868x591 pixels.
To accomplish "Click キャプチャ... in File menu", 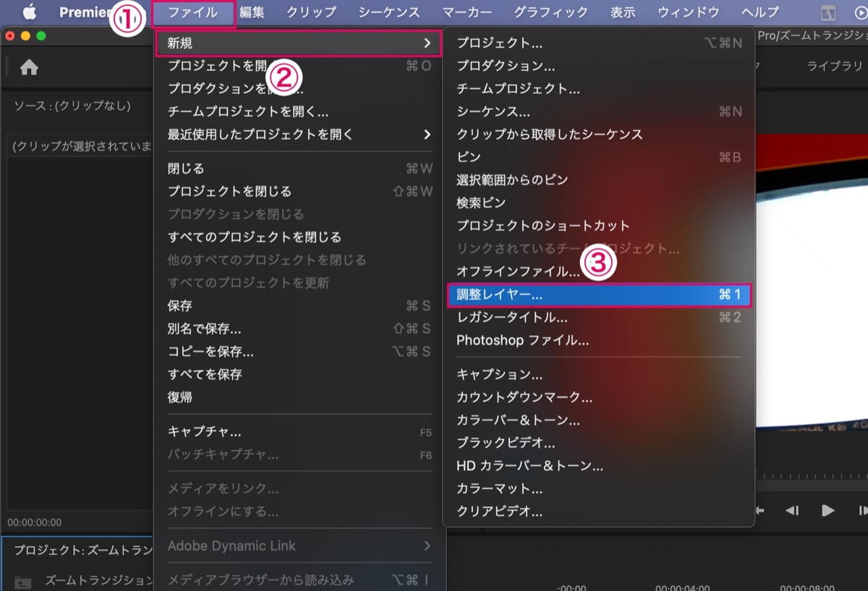I will coord(298,432).
